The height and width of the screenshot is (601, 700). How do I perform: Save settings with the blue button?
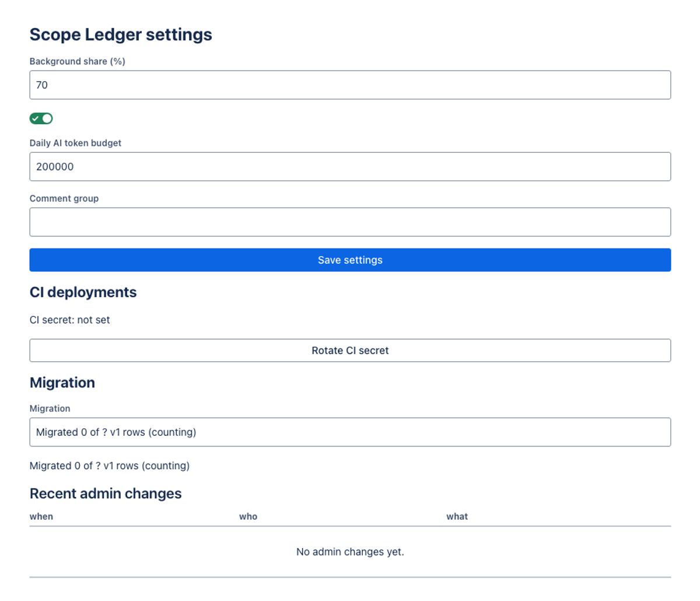click(x=350, y=260)
